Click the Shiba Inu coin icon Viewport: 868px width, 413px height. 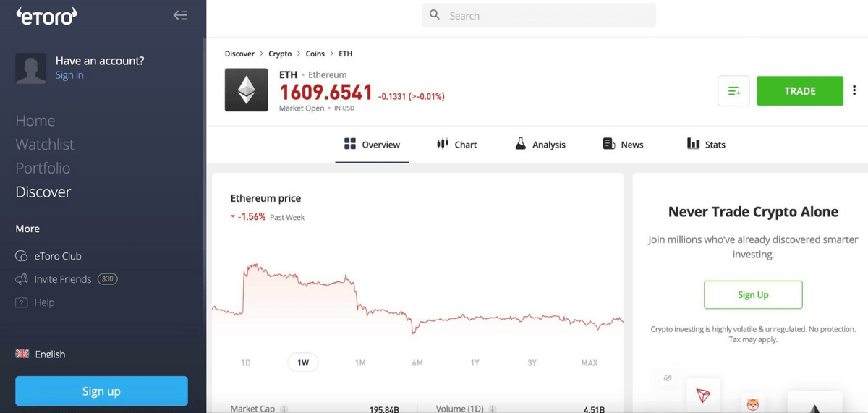(753, 404)
